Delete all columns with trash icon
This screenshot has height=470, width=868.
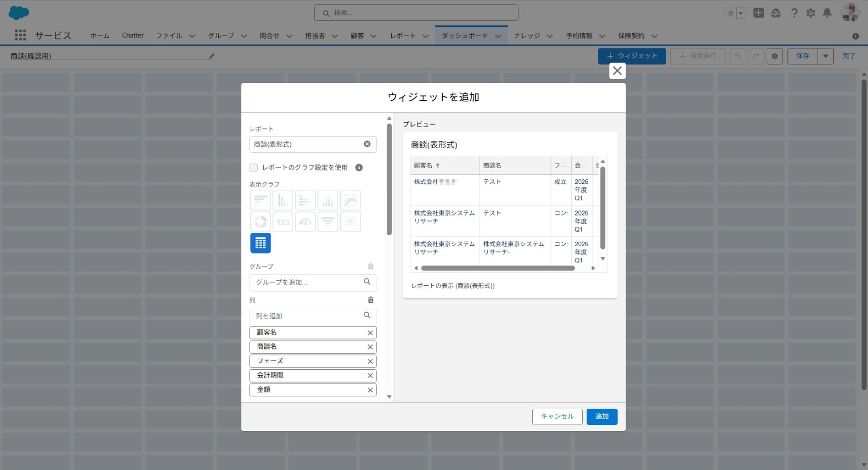pos(370,300)
